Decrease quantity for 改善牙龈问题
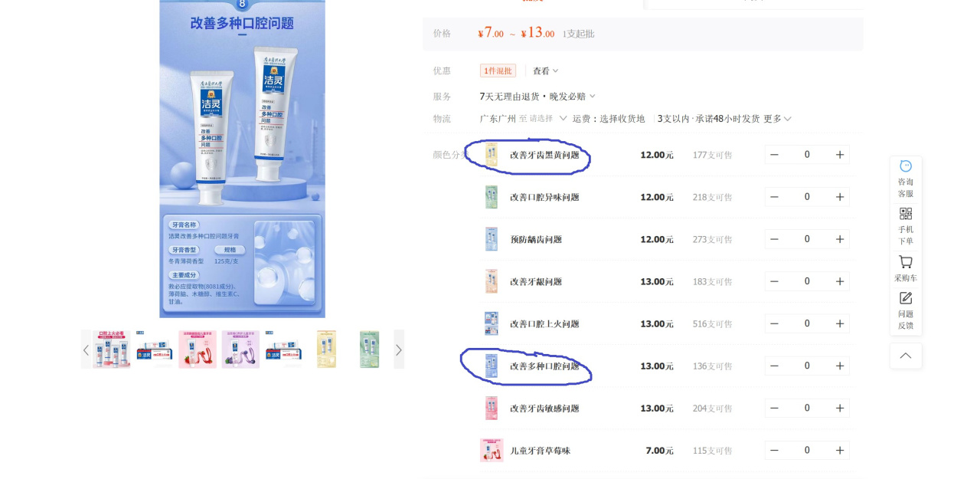Viewport: 980px width, 479px height. pos(774,281)
